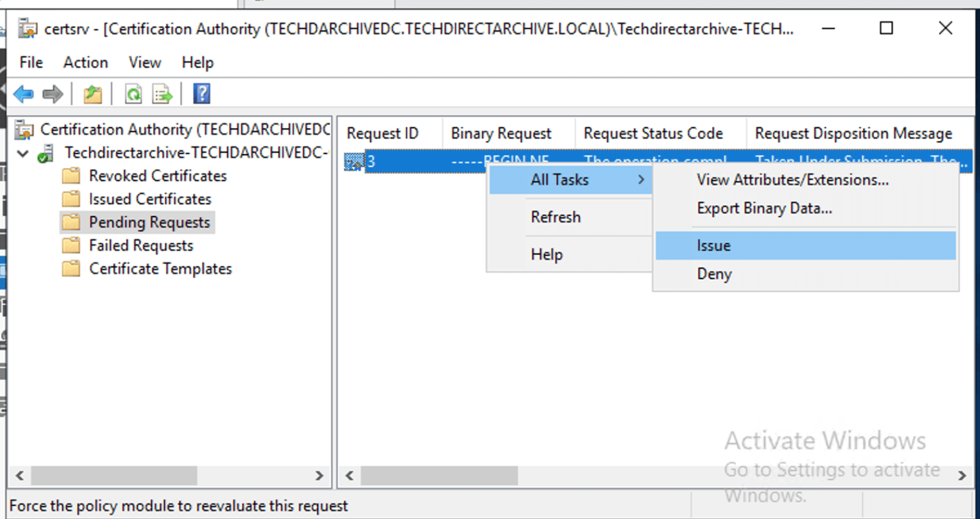Select Issue from the context submenu
This screenshot has height=519, width=980.
click(713, 245)
